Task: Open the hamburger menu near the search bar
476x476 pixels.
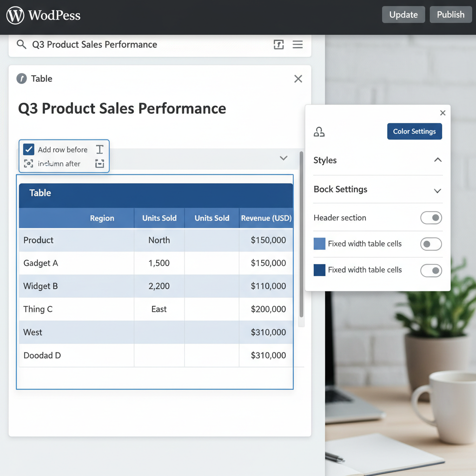Action: 297,44
